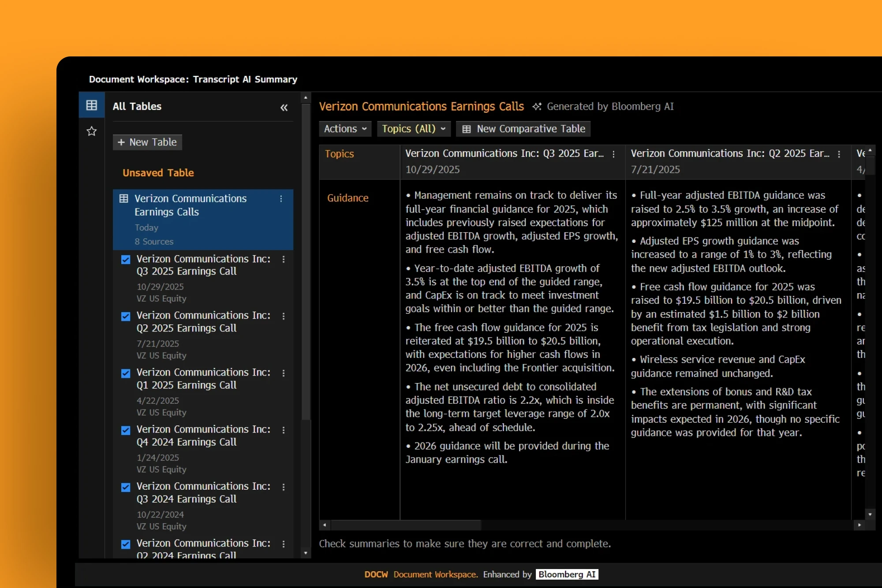Click the favorites star icon in sidebar
The width and height of the screenshot is (882, 588).
tap(91, 131)
